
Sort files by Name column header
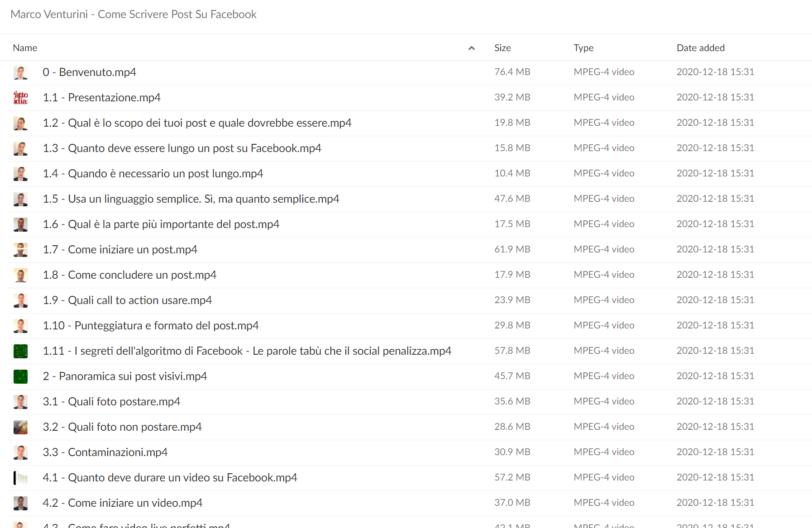pos(25,48)
